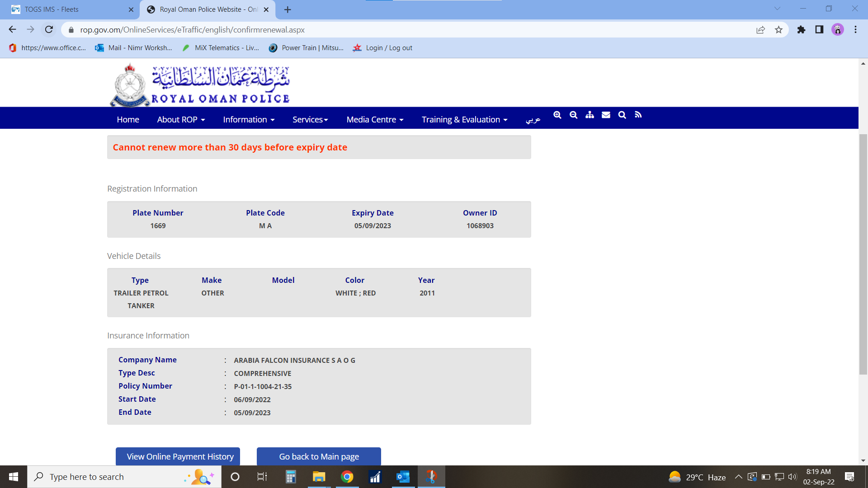Click Go back to Main page button
This screenshot has height=488, width=868.
(319, 456)
